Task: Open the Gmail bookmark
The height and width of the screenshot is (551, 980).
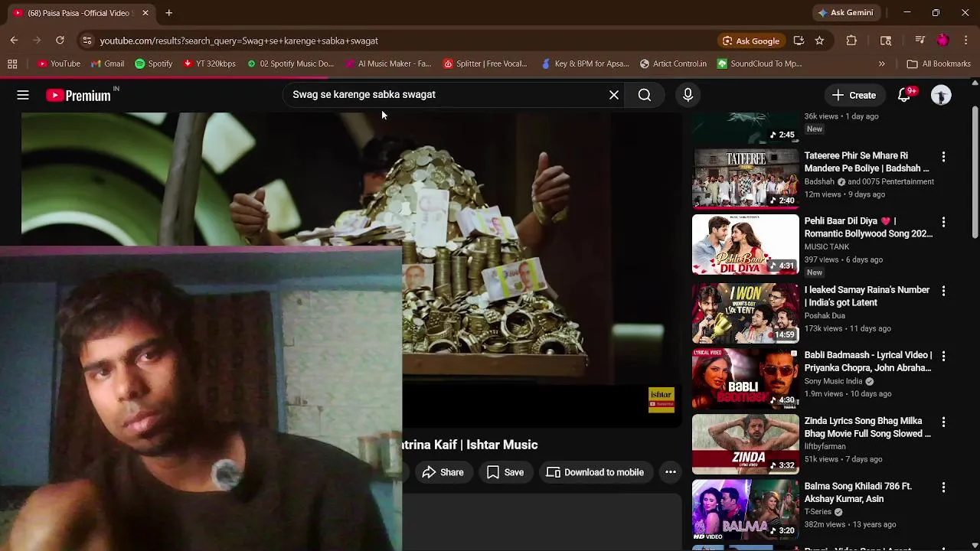Action: point(107,64)
